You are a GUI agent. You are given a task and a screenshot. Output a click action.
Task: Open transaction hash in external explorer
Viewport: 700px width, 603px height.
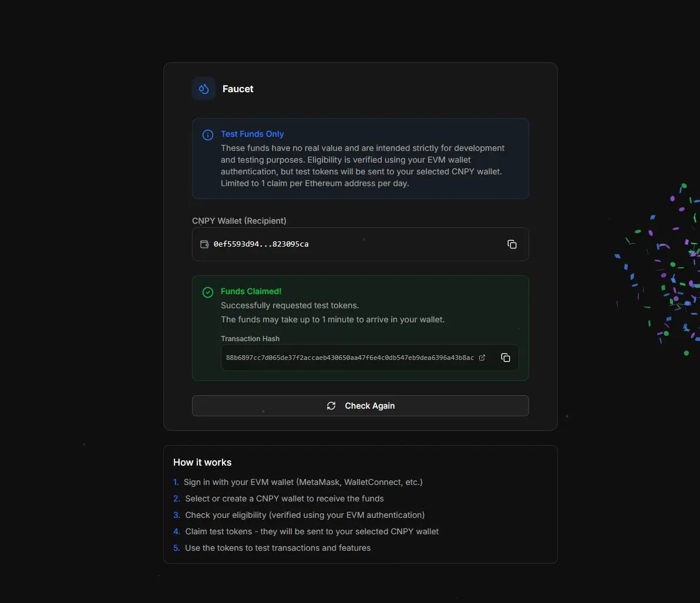pos(482,358)
